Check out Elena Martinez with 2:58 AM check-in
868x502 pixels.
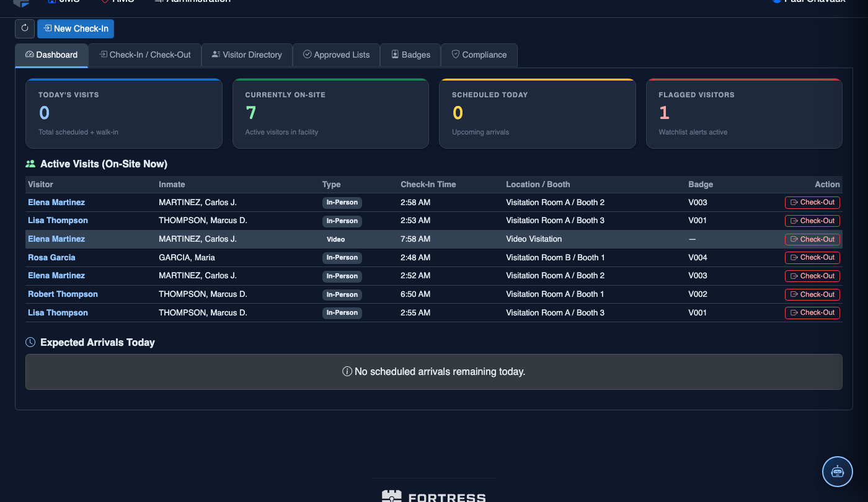[812, 202]
